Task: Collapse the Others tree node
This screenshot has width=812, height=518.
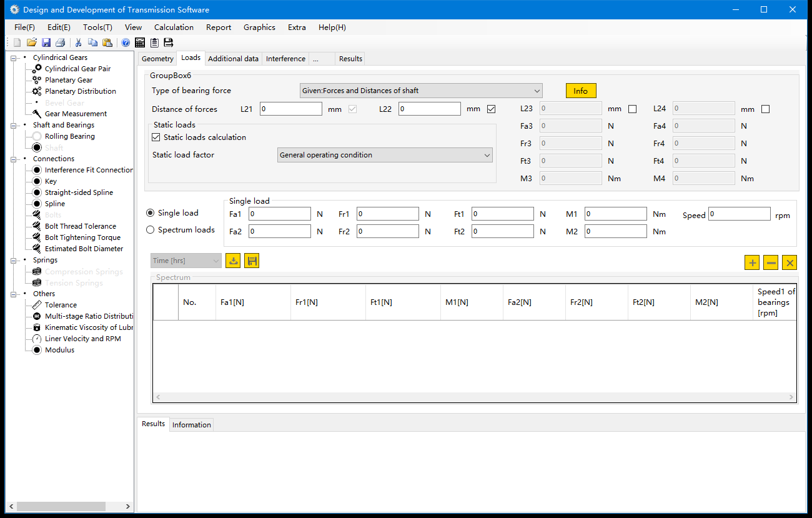Action: click(x=14, y=294)
